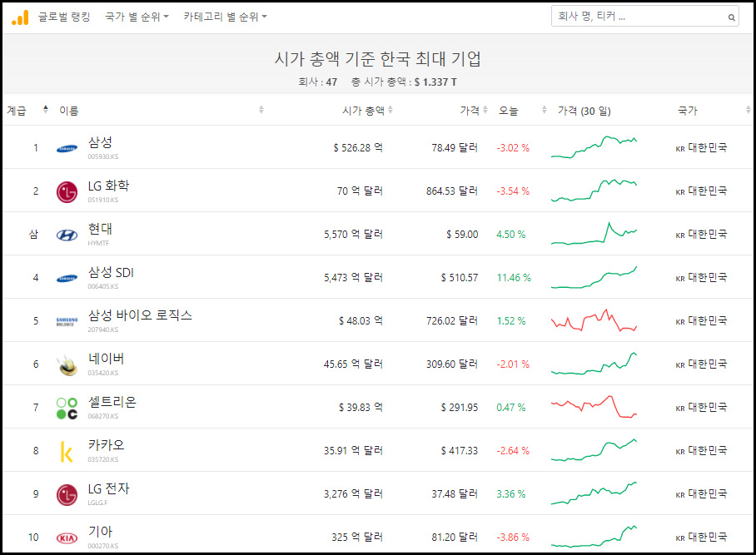Click the 시가 총액 column header

(x=364, y=111)
